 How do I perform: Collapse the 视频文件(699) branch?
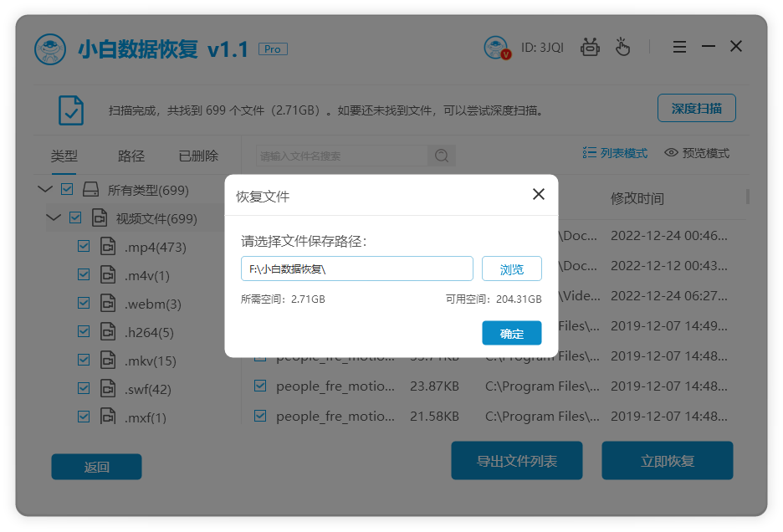click(x=54, y=217)
